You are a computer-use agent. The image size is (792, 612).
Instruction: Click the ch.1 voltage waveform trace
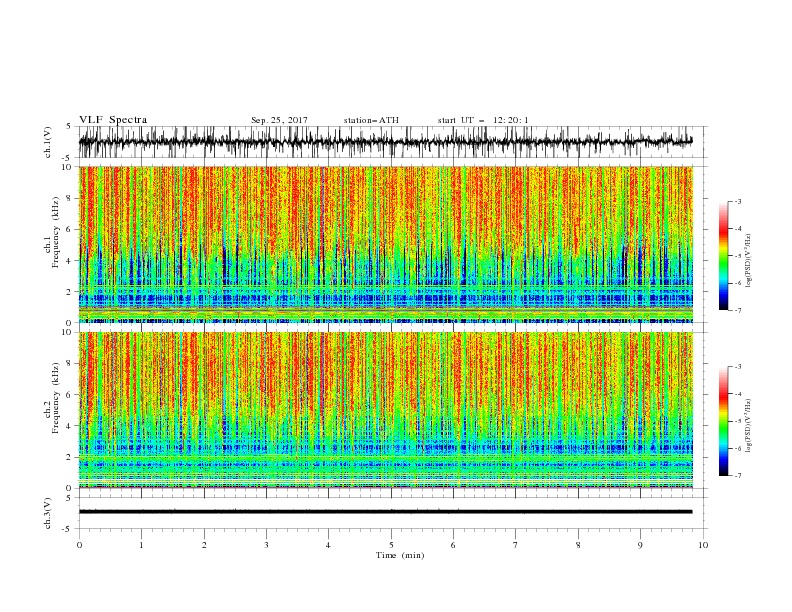(x=385, y=142)
